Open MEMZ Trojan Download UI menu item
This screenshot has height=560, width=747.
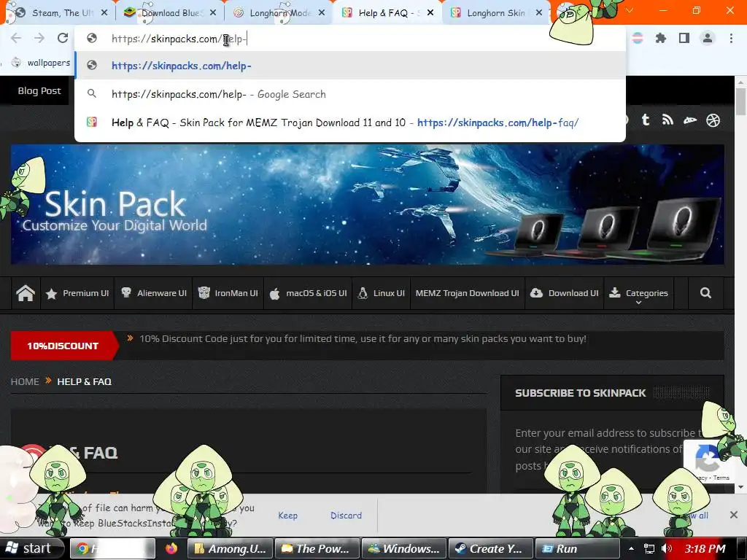[468, 293]
